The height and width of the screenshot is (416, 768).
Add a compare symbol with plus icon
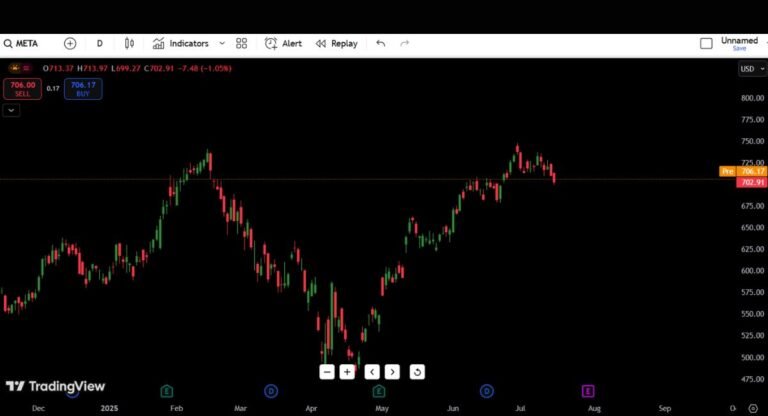(70, 44)
